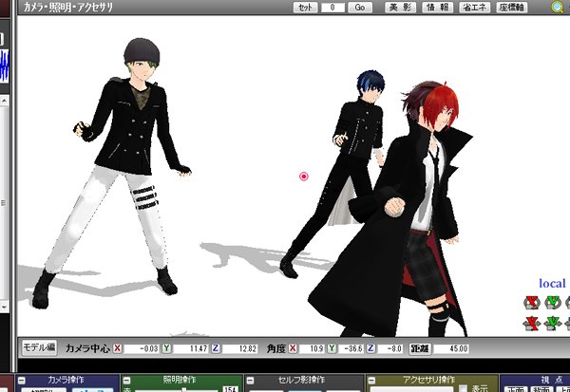Click the カメラ中心 label

(x=87, y=348)
